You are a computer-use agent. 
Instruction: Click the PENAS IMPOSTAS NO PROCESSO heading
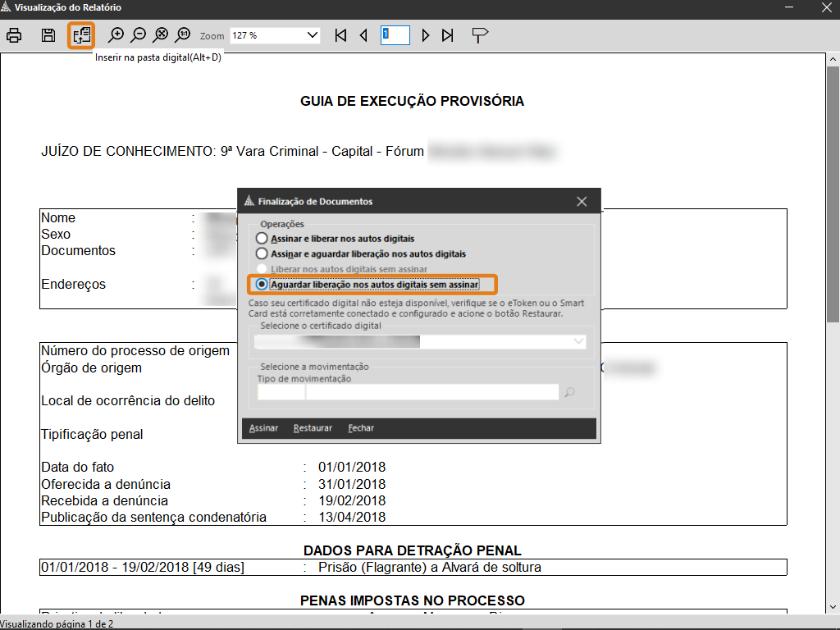pos(413,600)
